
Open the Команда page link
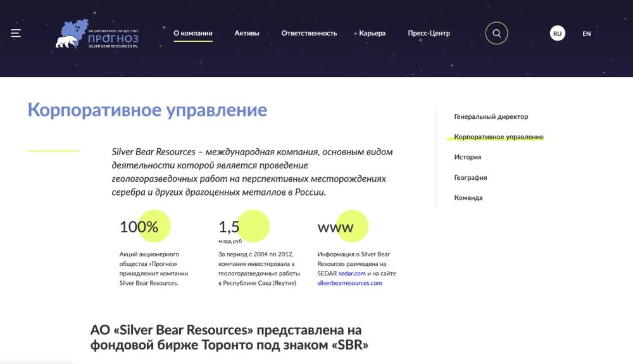tap(468, 198)
